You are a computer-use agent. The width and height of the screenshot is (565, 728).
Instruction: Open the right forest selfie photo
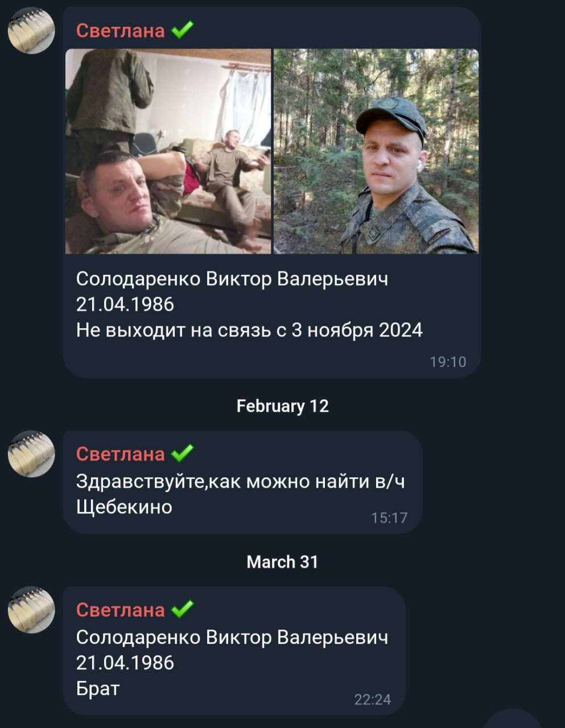point(376,151)
